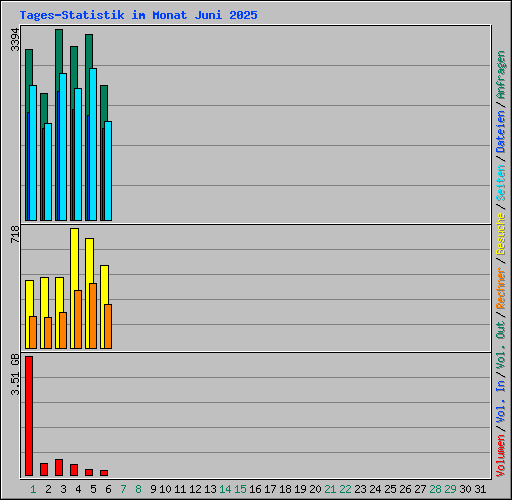The image size is (512, 500).
Task: Click the chart title Tages-Statistik im Monat Juni 2025
Action: (138, 15)
